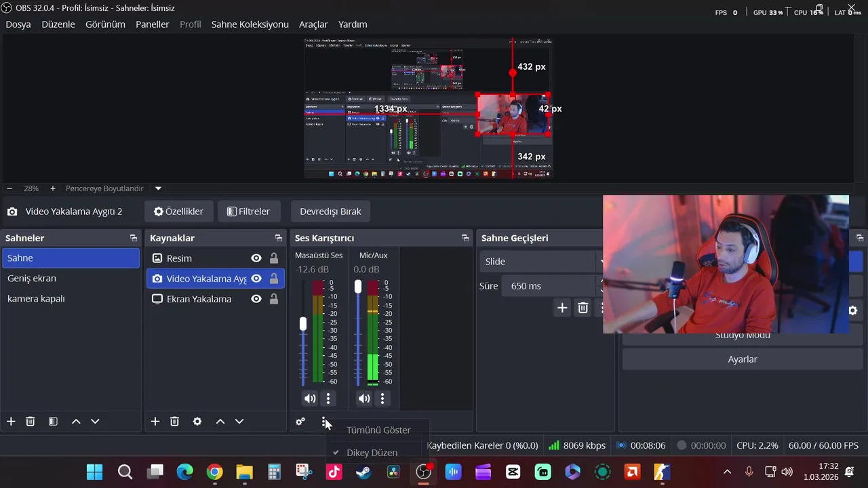The height and width of the screenshot is (488, 868).
Task: Open Görünüm menu
Action: pos(105,24)
